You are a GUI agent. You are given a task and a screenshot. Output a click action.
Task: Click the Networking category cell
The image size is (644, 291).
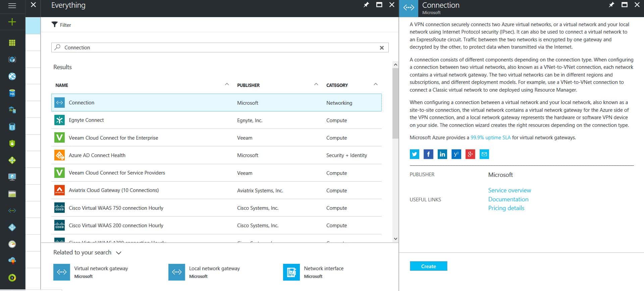tap(339, 103)
